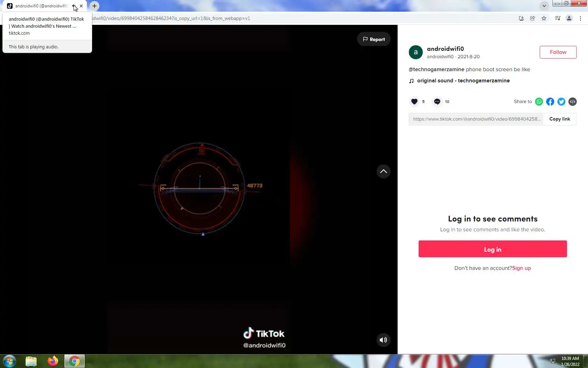Click 'phone boot screen be like' caption

point(498,69)
